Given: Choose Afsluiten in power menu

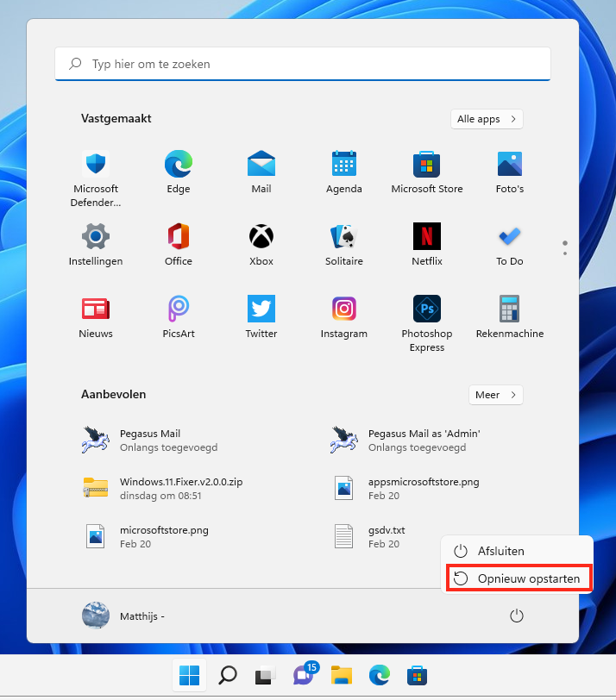Looking at the screenshot, I should [500, 551].
